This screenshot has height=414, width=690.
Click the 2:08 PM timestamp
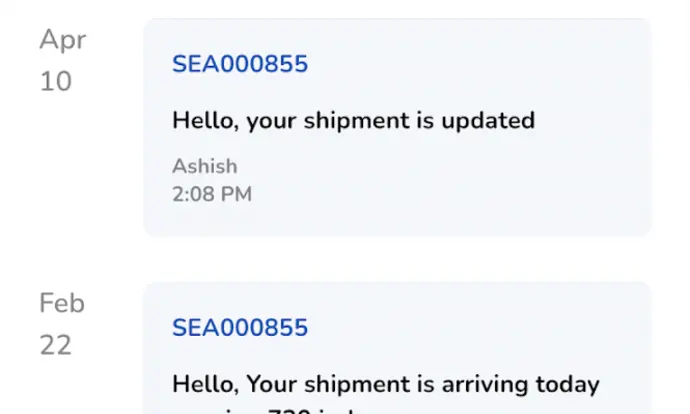coord(212,194)
